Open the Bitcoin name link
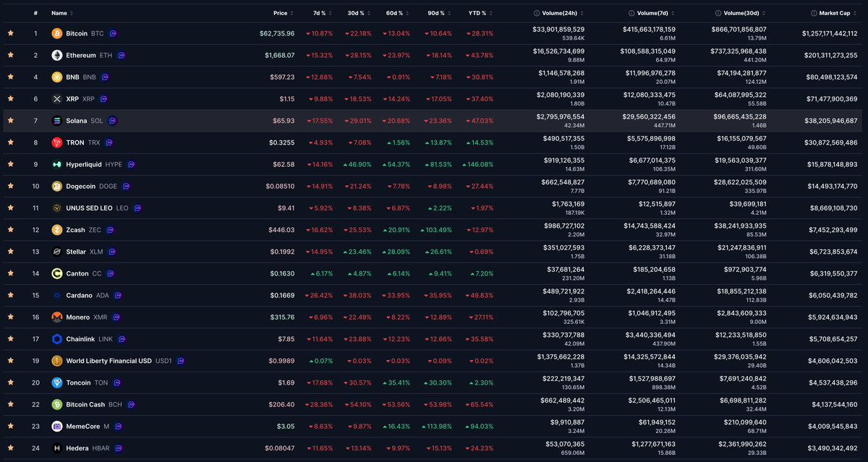Image resolution: width=868 pixels, height=462 pixels. coord(77,33)
